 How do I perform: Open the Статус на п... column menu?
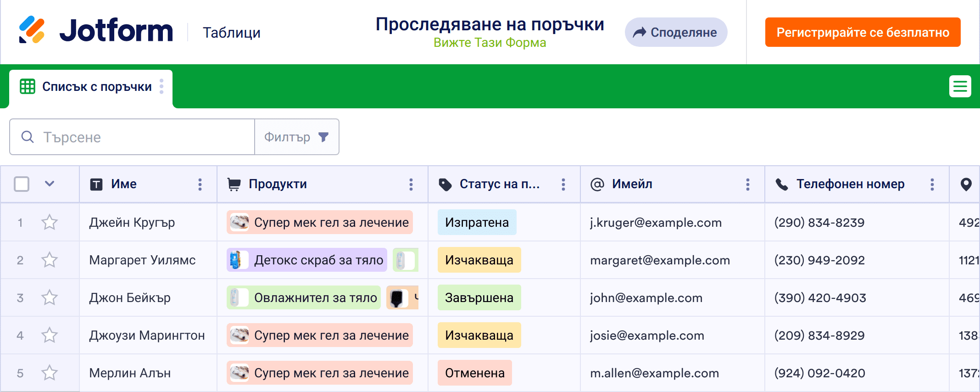(x=563, y=185)
